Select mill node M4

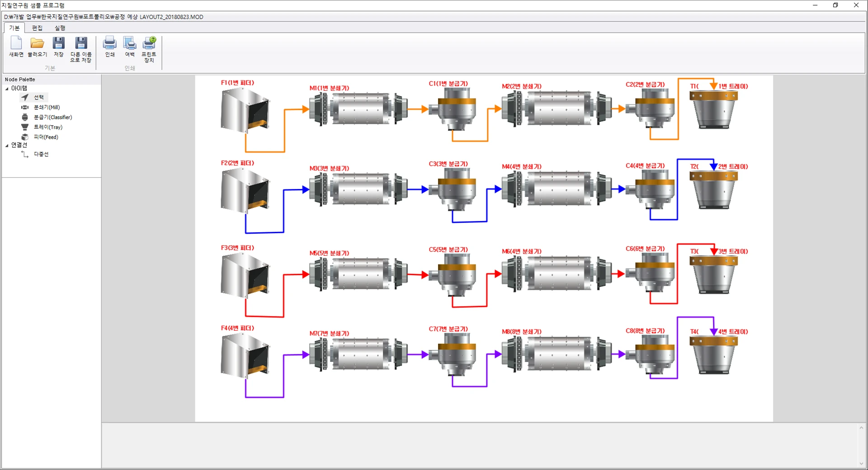pyautogui.click(x=557, y=189)
